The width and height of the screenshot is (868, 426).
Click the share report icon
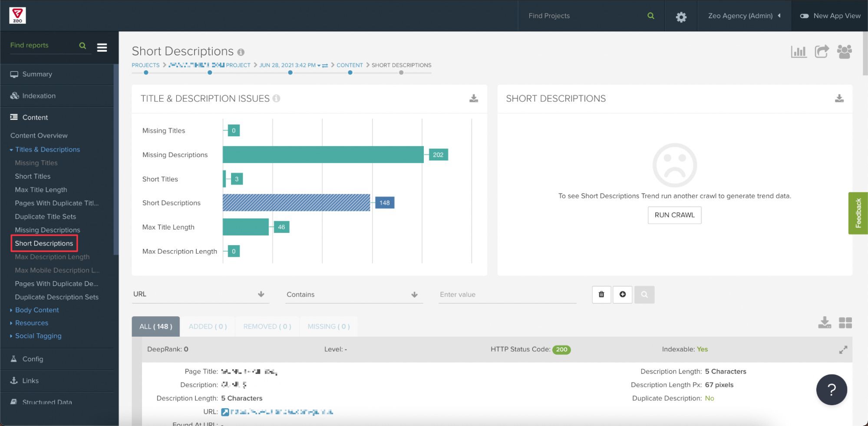[x=822, y=52]
